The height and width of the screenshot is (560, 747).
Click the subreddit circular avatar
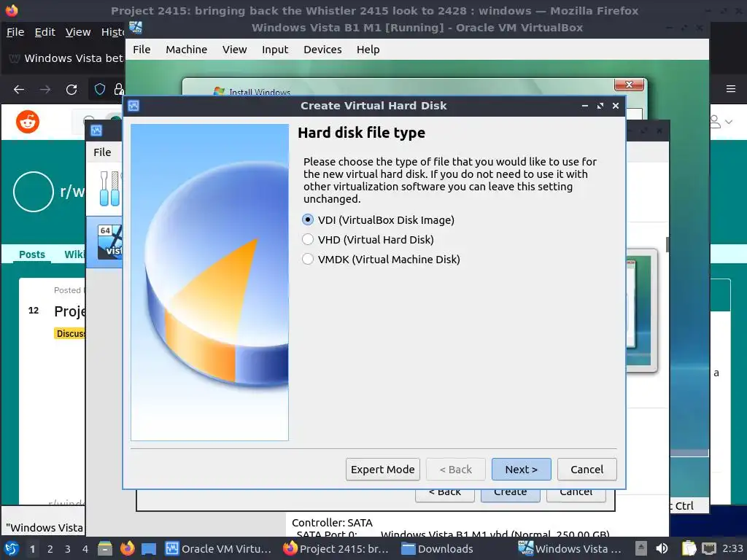[34, 192]
